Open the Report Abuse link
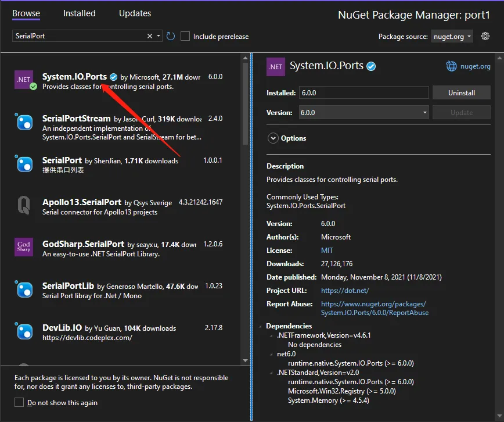This screenshot has width=504, height=422. pyautogui.click(x=375, y=309)
